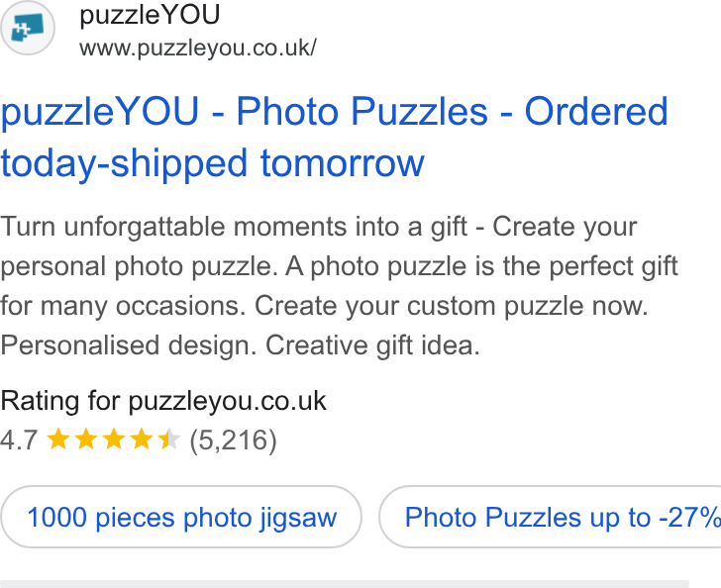Click 'Create your custom puzzle now.' sentence
Viewport: 721px width, 588px height.
click(x=452, y=306)
